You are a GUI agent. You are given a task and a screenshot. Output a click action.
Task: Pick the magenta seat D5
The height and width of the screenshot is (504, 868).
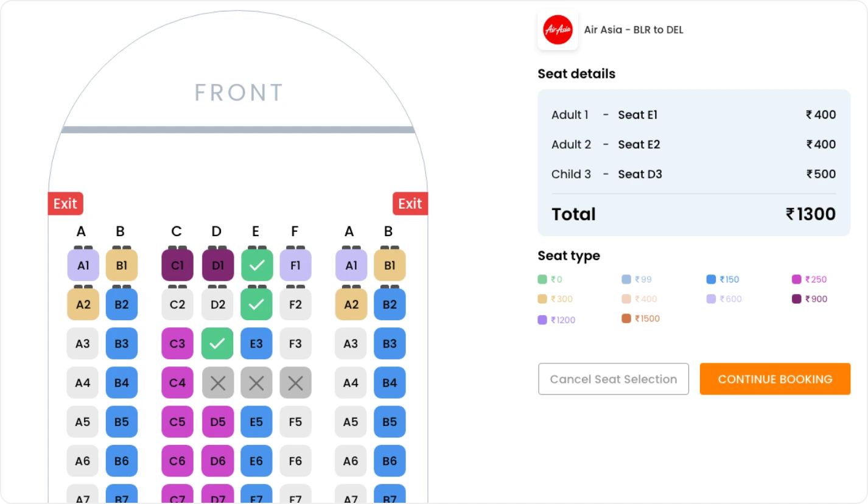217,422
